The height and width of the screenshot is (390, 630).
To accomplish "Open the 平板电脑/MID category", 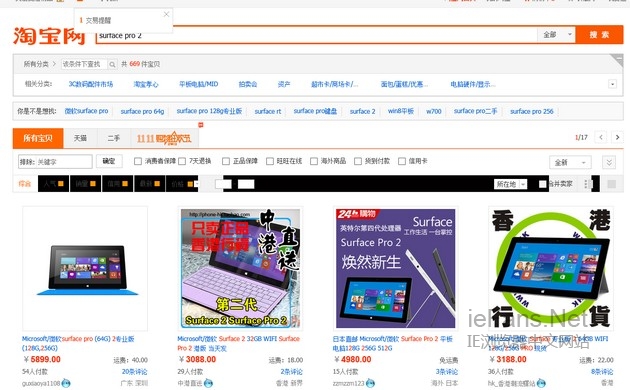I will [x=198, y=84].
